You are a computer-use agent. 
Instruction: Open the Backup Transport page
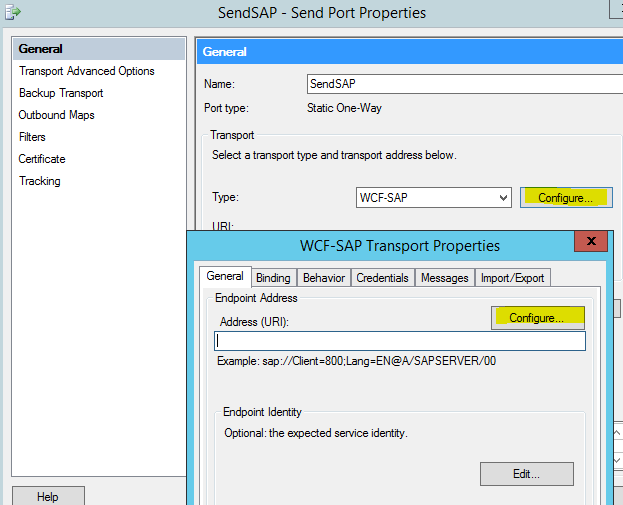pyautogui.click(x=61, y=93)
